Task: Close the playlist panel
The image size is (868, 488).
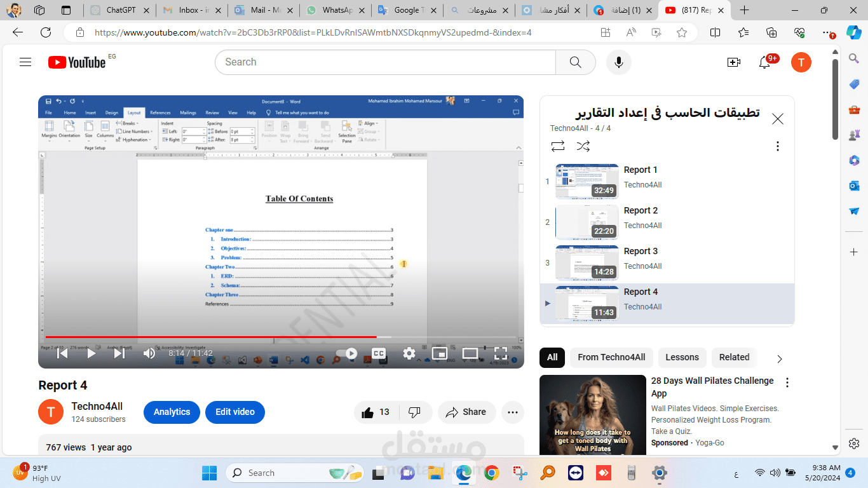Action: [x=778, y=119]
